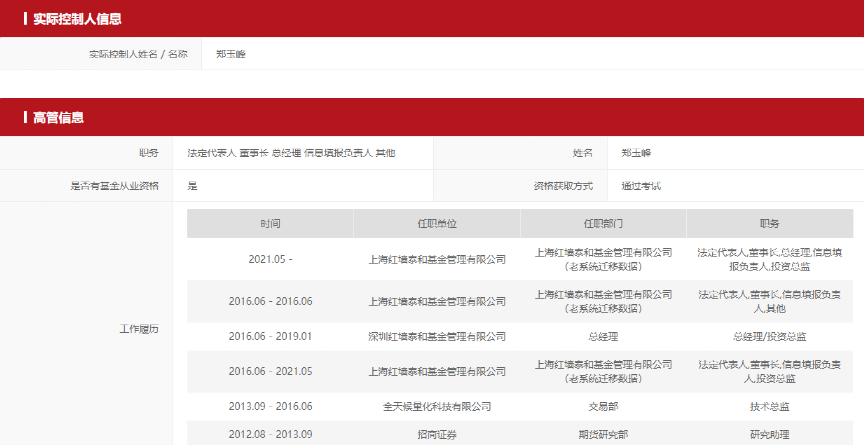Click the 任职单位 column header
The image size is (864, 445).
click(437, 223)
